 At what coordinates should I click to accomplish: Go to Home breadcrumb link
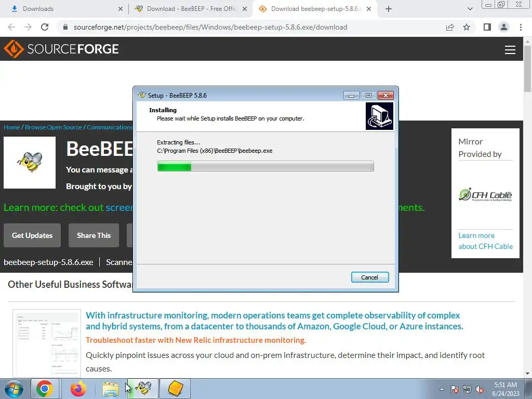pos(12,127)
